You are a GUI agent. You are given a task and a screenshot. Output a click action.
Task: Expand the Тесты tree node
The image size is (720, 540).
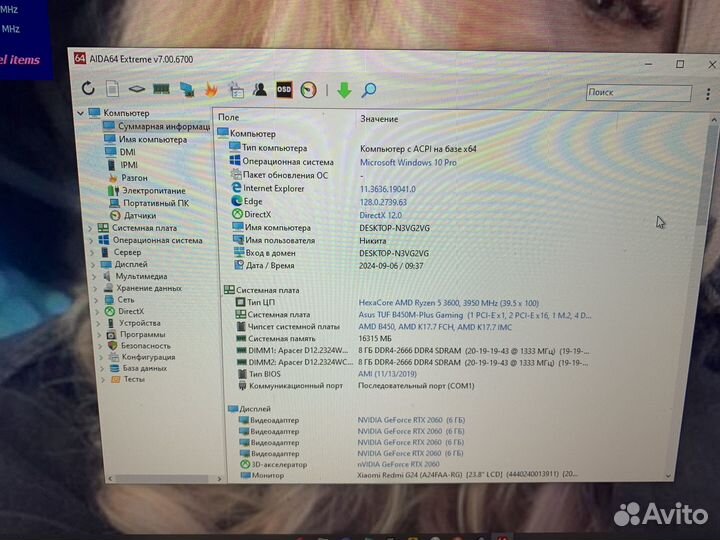(x=103, y=380)
